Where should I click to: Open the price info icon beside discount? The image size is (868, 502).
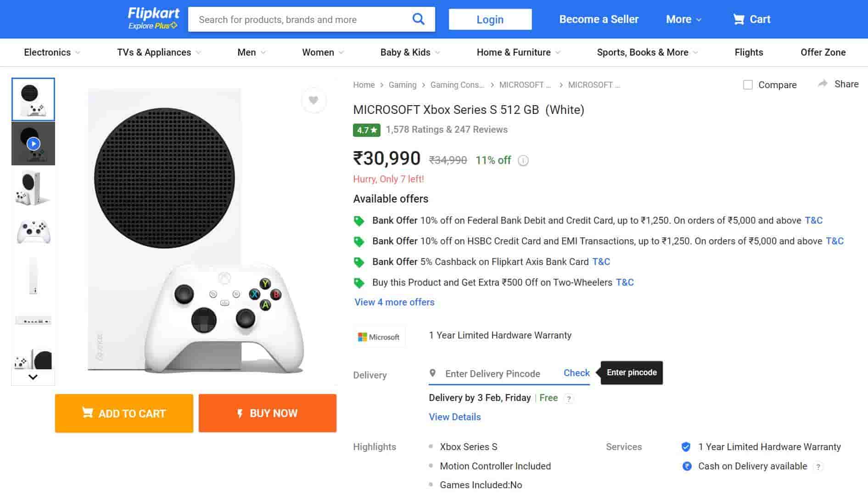point(523,160)
